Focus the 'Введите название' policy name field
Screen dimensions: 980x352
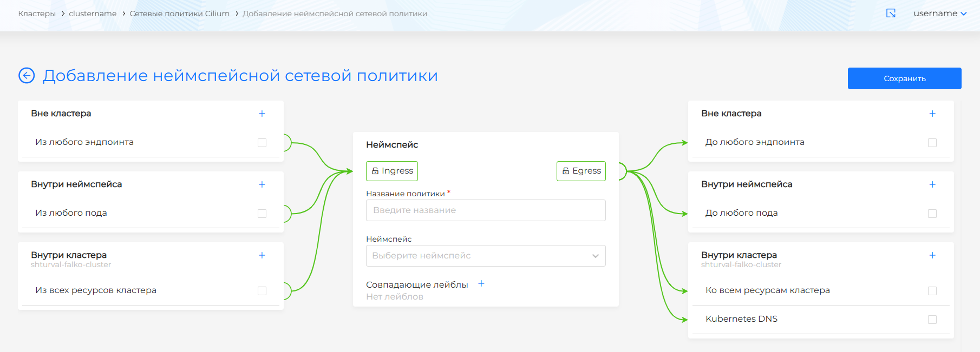click(x=486, y=210)
